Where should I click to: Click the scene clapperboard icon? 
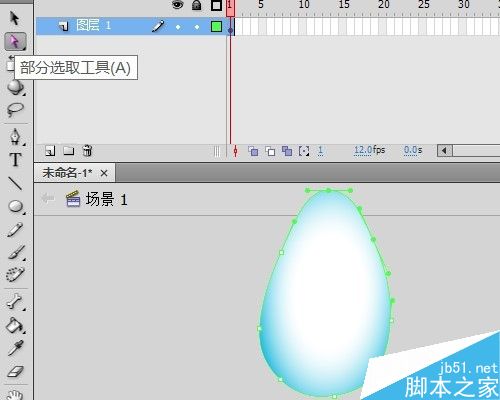click(73, 199)
